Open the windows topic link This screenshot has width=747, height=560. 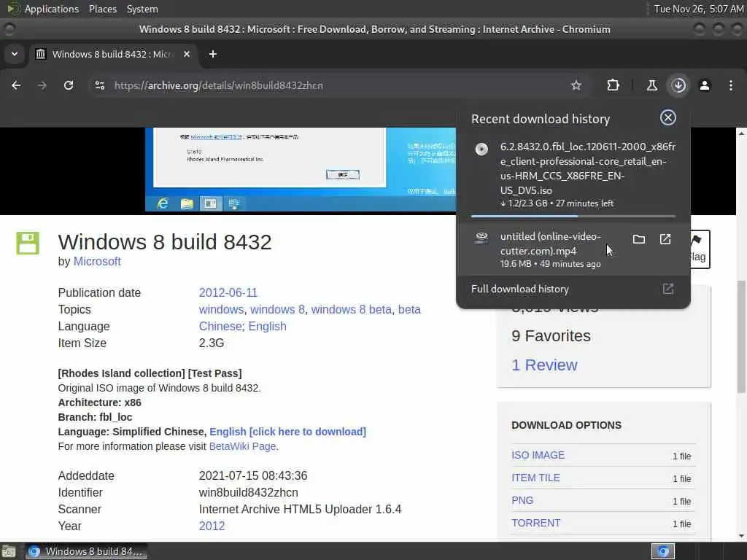(221, 309)
